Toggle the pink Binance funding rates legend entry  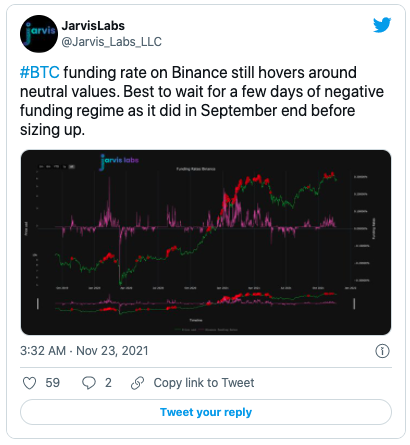pyautogui.click(x=218, y=330)
